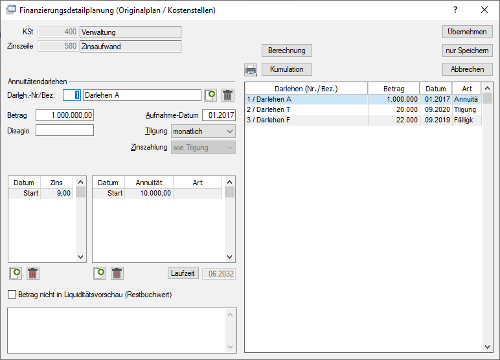The height and width of the screenshot is (360, 500).
Task: Click the 20.000 amount cell of Darlehen T
Action: coord(394,110)
